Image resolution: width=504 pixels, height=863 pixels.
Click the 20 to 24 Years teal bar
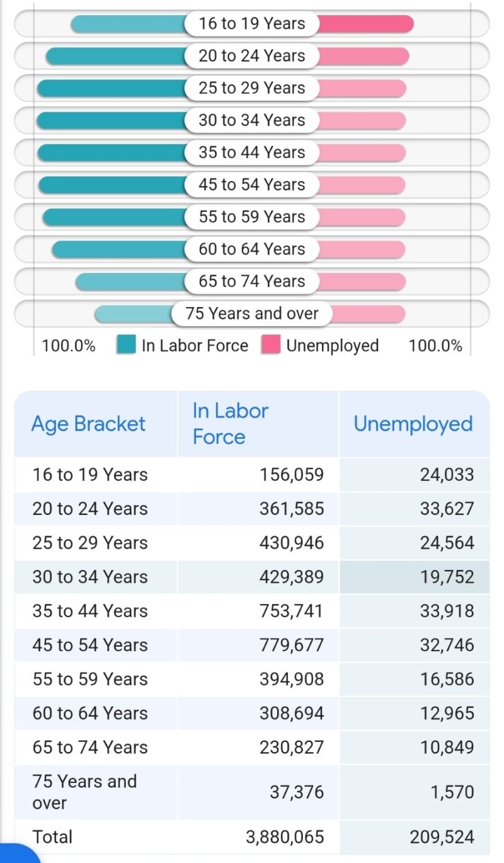(x=115, y=56)
